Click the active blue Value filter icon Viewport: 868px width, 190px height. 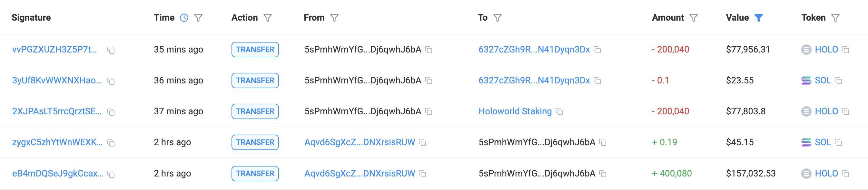click(x=758, y=18)
